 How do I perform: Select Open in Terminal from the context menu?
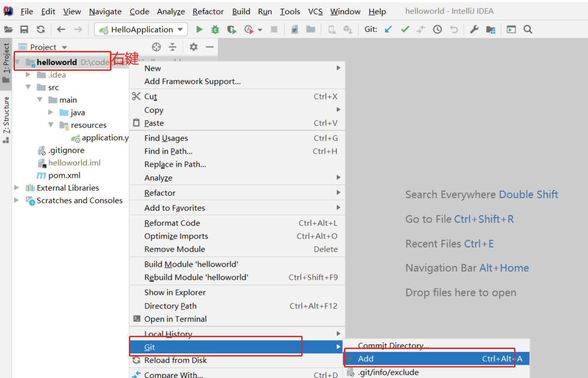tap(237, 319)
